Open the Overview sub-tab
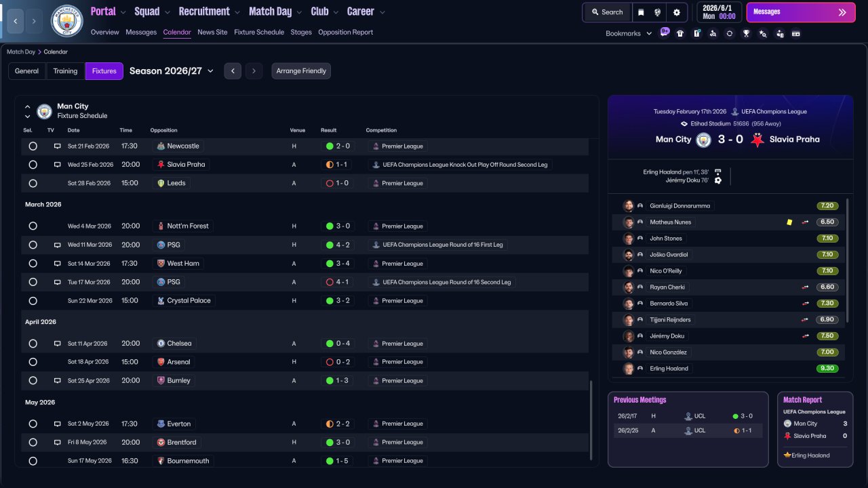Screen dimensions: 868x488 (x=104, y=32)
